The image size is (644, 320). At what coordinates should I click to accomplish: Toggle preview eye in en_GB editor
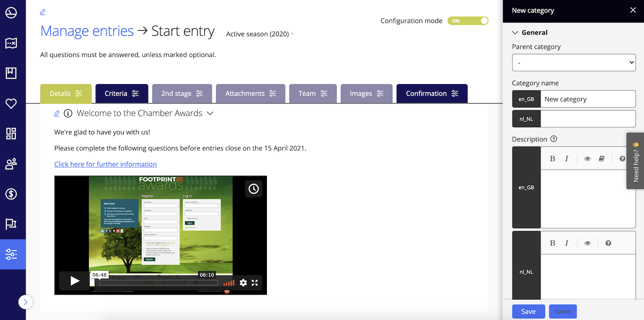(x=588, y=159)
